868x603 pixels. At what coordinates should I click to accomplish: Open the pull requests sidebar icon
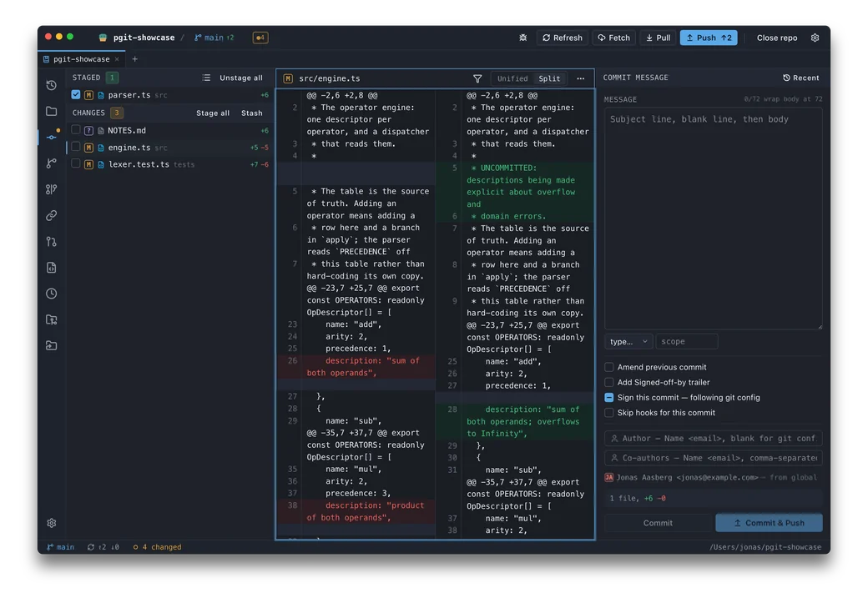52,241
